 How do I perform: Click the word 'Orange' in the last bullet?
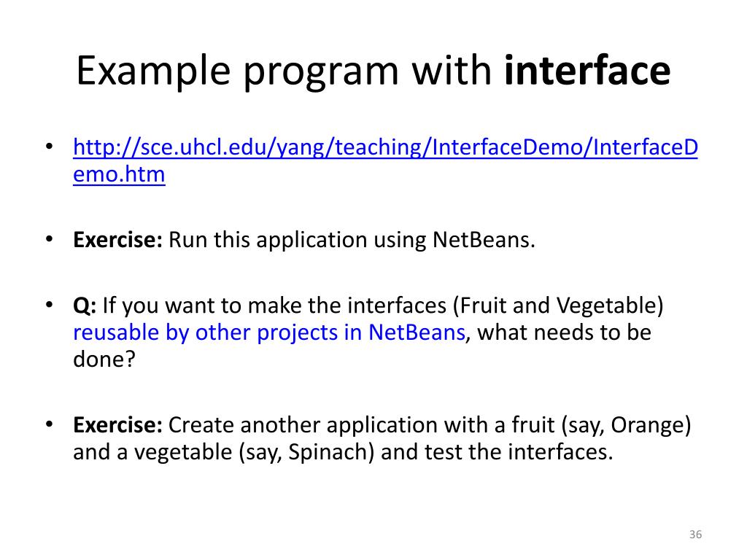click(648, 424)
